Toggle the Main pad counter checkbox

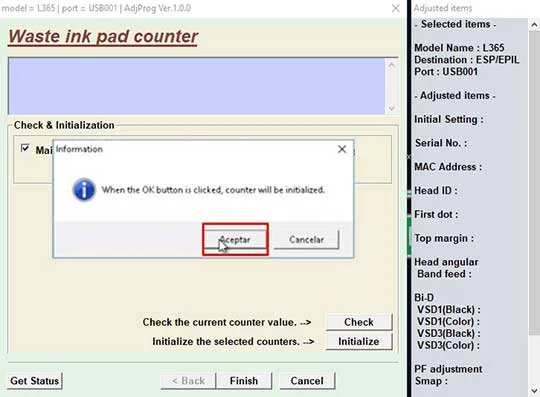tap(25, 148)
